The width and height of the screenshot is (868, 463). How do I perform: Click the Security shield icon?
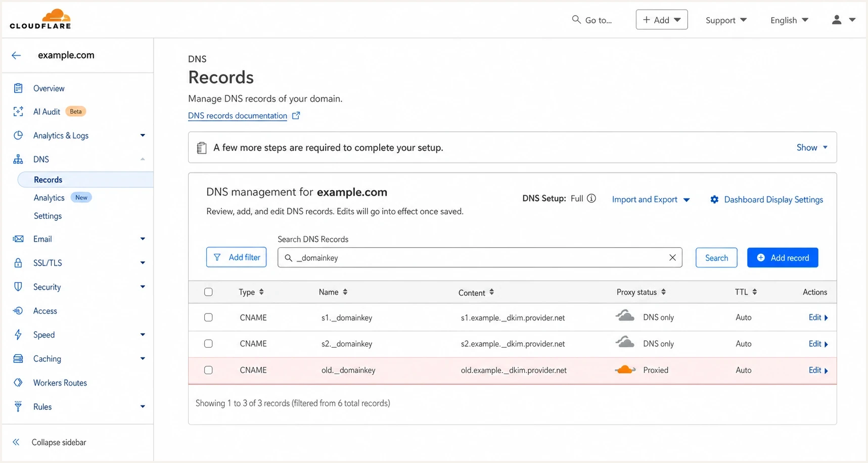point(18,287)
